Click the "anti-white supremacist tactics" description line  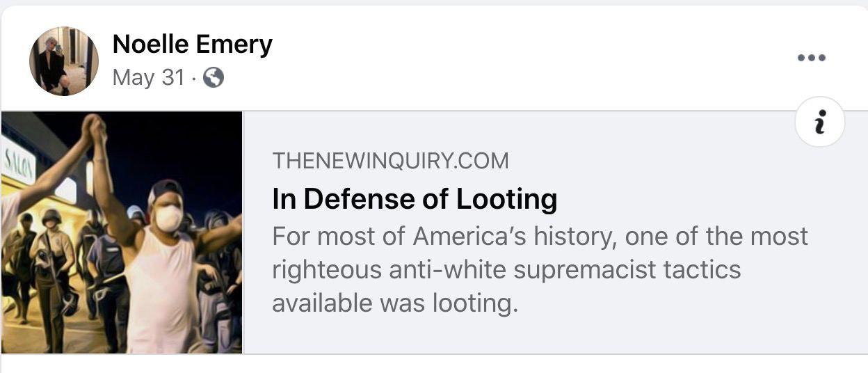(x=506, y=270)
